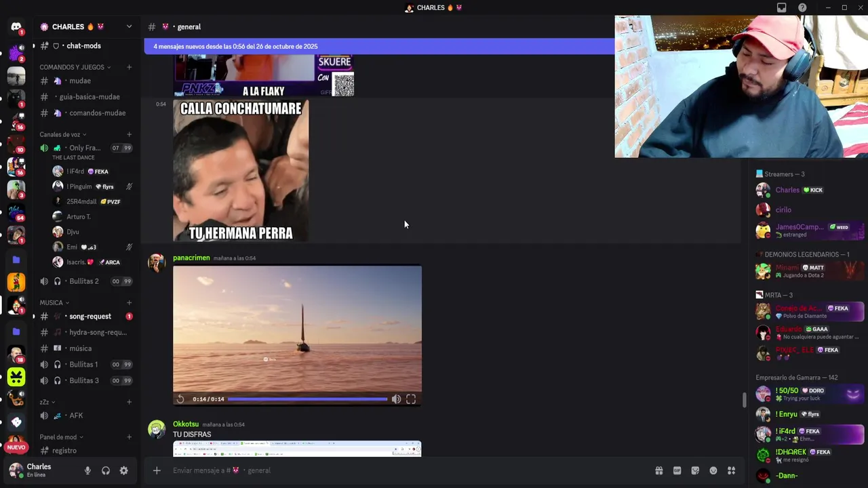
Task: Open sticker picker icon
Action: pos(695,470)
